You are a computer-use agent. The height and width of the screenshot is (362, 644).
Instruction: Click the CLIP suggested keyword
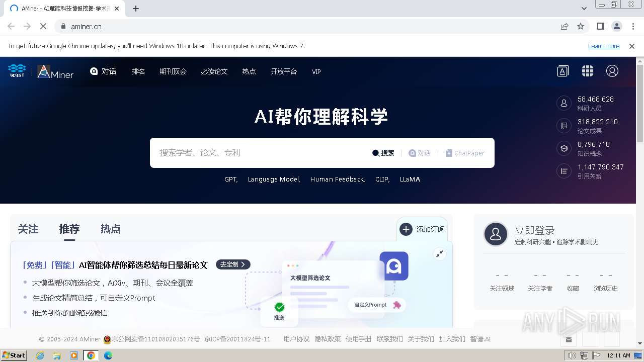382,179
